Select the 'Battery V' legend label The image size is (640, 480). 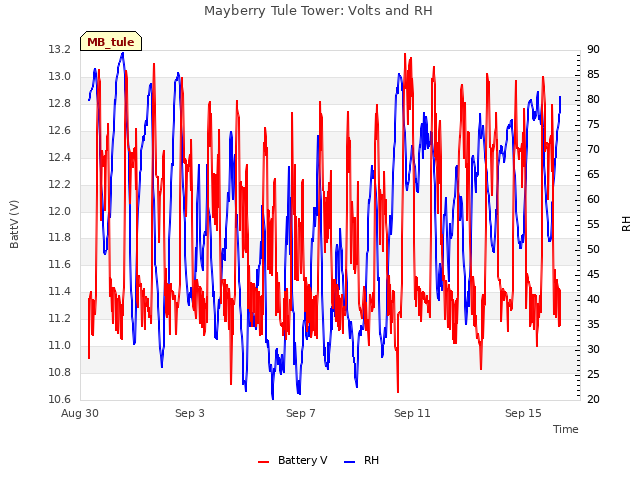pyautogui.click(x=302, y=460)
